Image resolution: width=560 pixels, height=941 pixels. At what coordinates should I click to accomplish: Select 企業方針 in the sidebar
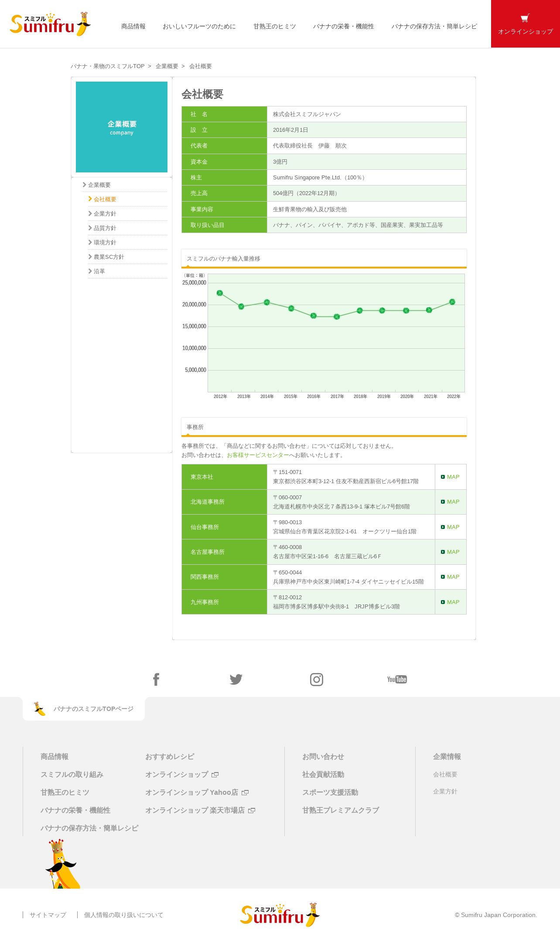pyautogui.click(x=105, y=214)
